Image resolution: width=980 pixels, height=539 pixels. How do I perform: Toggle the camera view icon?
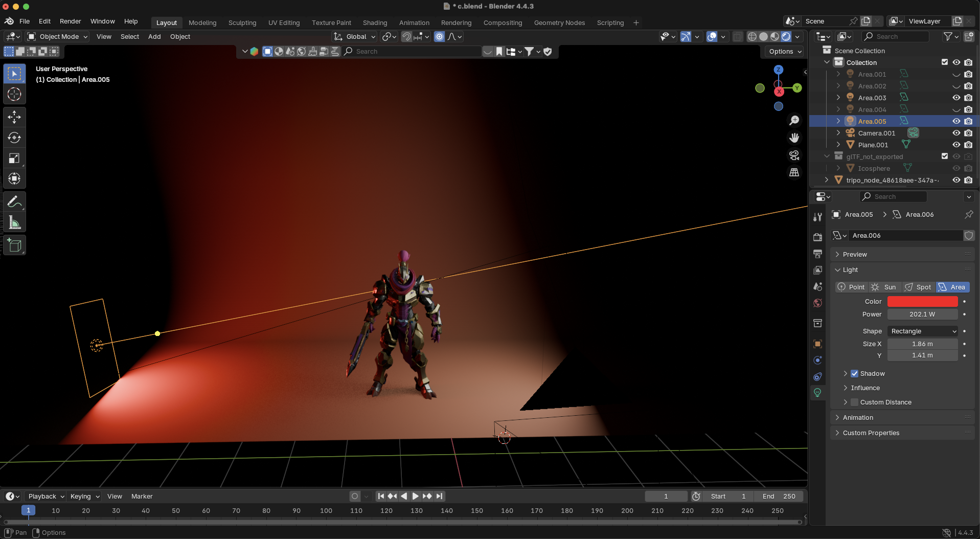794,155
